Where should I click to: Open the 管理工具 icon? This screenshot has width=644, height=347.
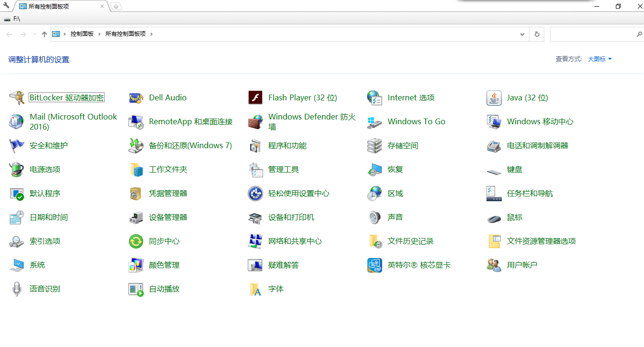click(x=255, y=170)
